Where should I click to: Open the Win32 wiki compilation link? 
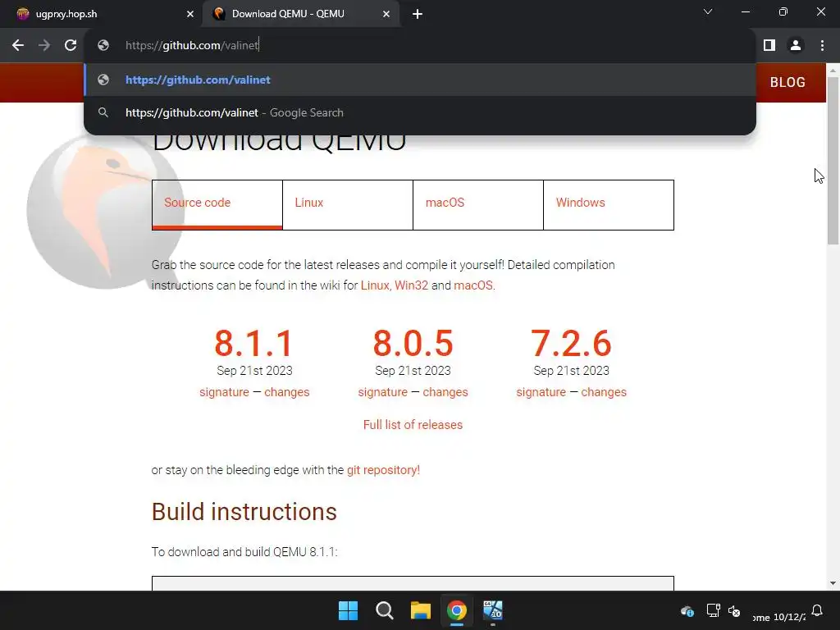pos(412,285)
